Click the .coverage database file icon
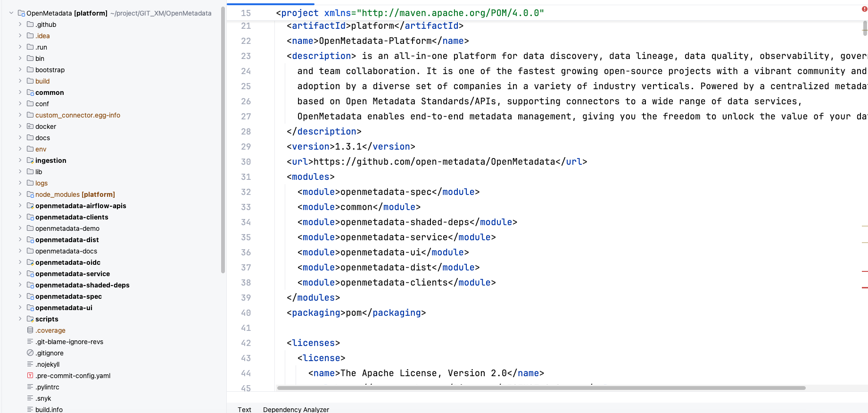 (30, 330)
